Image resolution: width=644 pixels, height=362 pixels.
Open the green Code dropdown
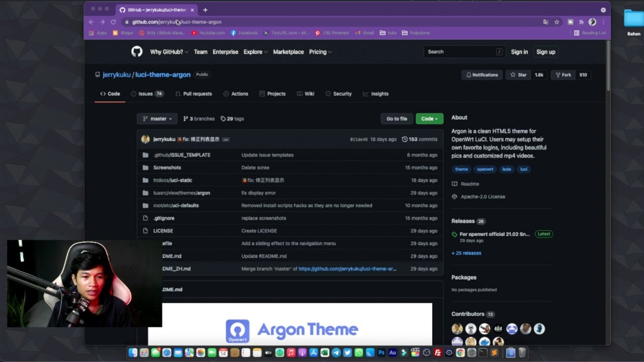pyautogui.click(x=429, y=119)
